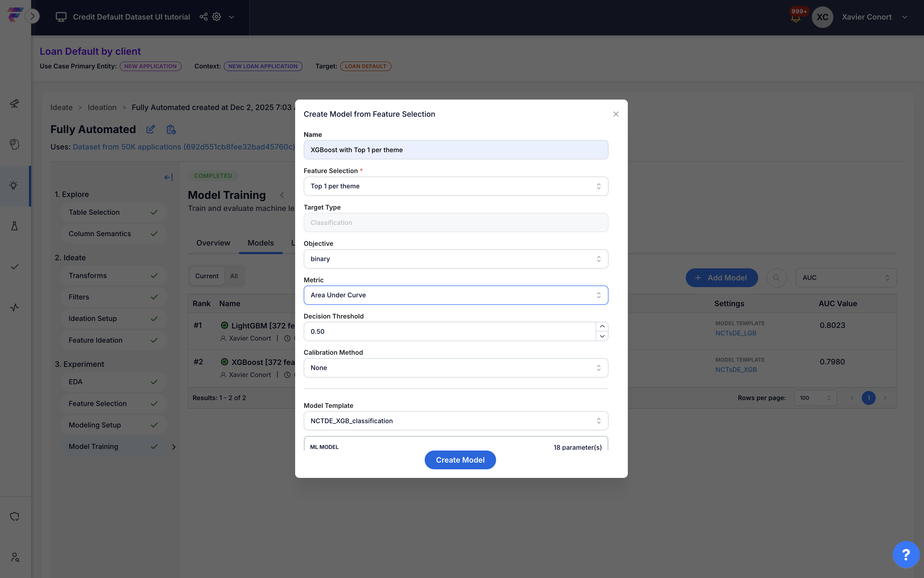
Task: Select Current models toggle option
Action: 207,276
